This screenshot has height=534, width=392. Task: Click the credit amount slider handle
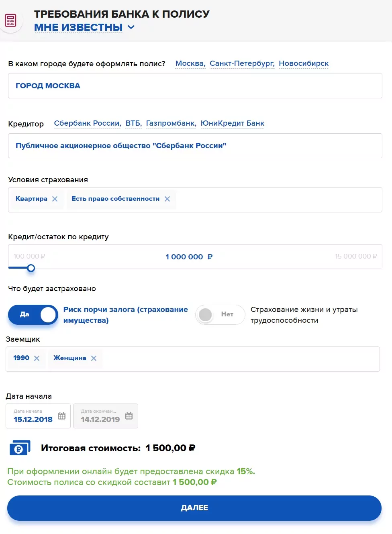point(31,268)
